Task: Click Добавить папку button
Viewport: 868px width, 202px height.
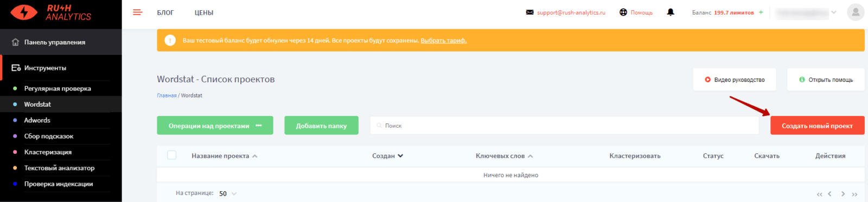Action: [x=321, y=125]
